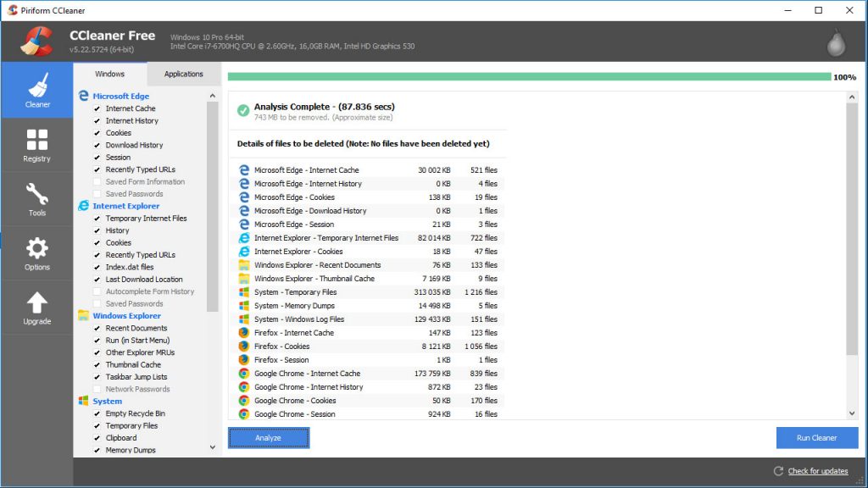This screenshot has height=488, width=868.
Task: Collapse the System section header
Action: point(106,401)
